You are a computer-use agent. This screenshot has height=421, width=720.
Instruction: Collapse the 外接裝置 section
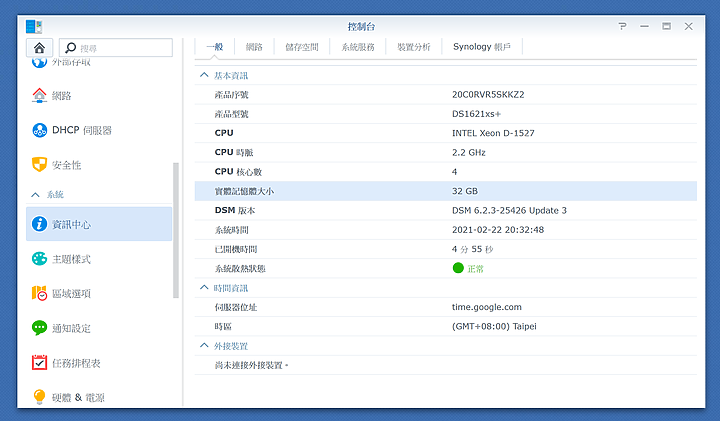(x=204, y=345)
